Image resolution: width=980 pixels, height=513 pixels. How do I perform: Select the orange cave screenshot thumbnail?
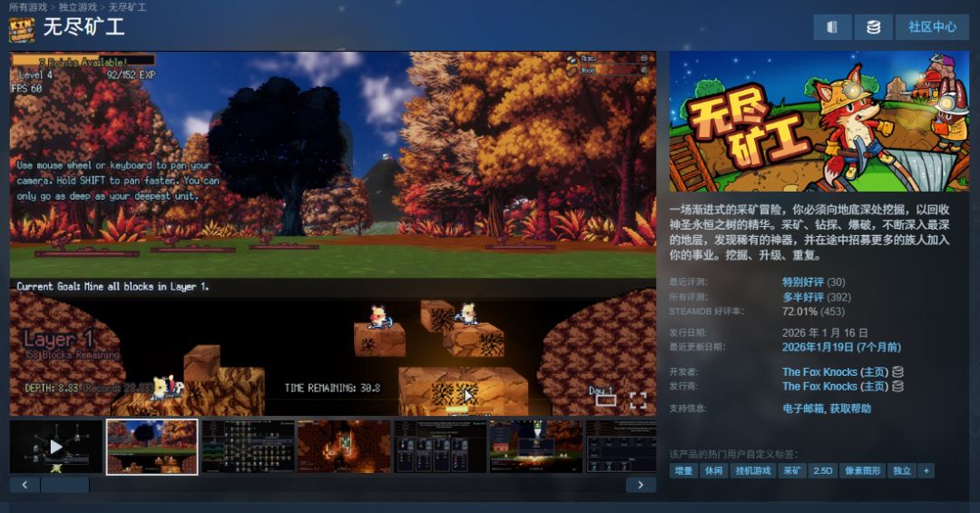(x=344, y=447)
